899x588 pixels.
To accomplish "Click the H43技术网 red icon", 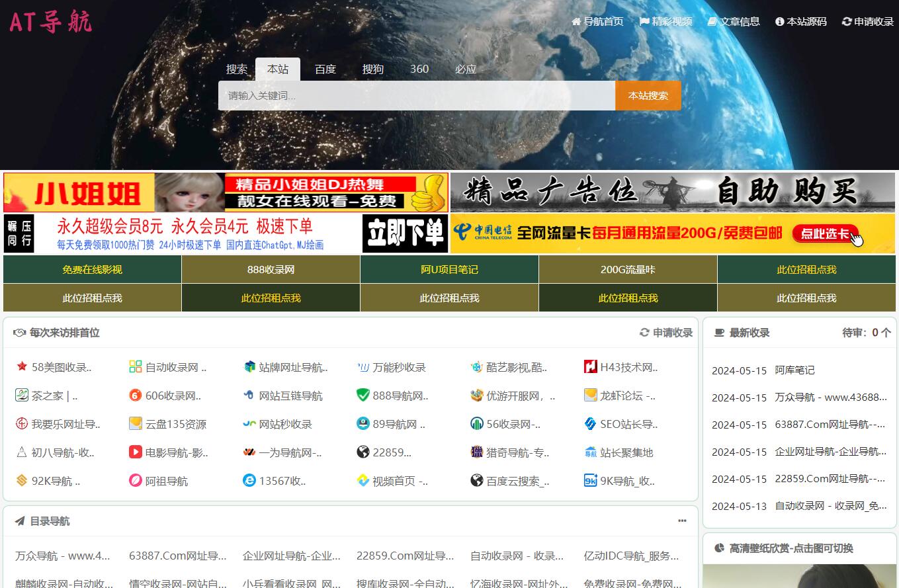I will point(590,366).
